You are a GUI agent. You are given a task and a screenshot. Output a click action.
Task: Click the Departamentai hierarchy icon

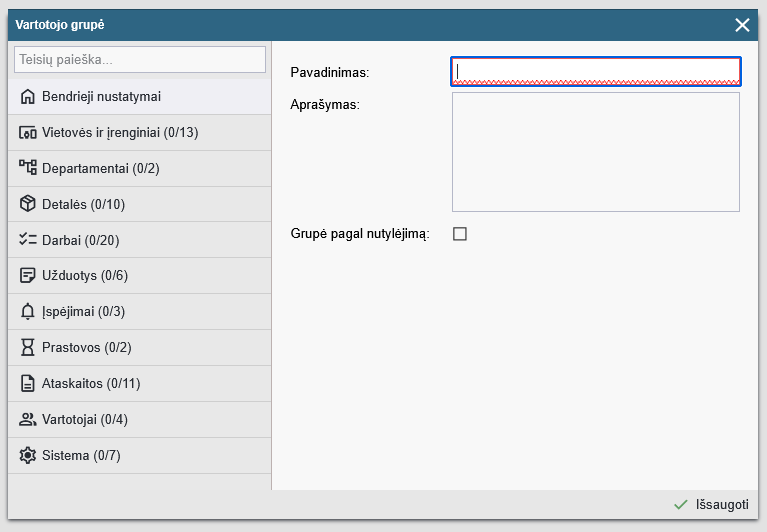(x=28, y=168)
